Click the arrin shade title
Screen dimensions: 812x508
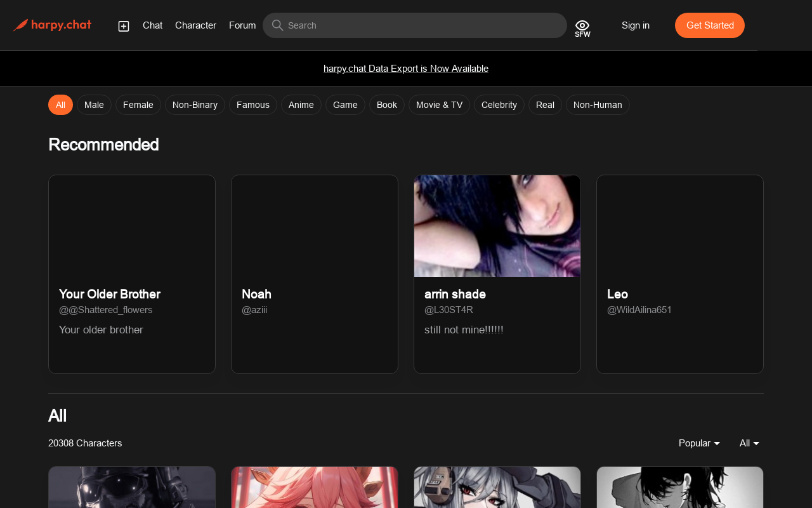tap(455, 294)
